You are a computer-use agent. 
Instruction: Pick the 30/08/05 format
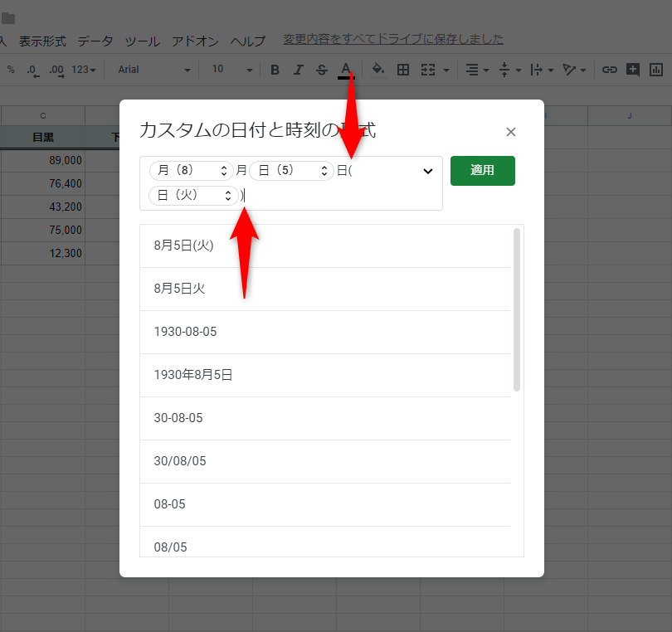click(325, 461)
